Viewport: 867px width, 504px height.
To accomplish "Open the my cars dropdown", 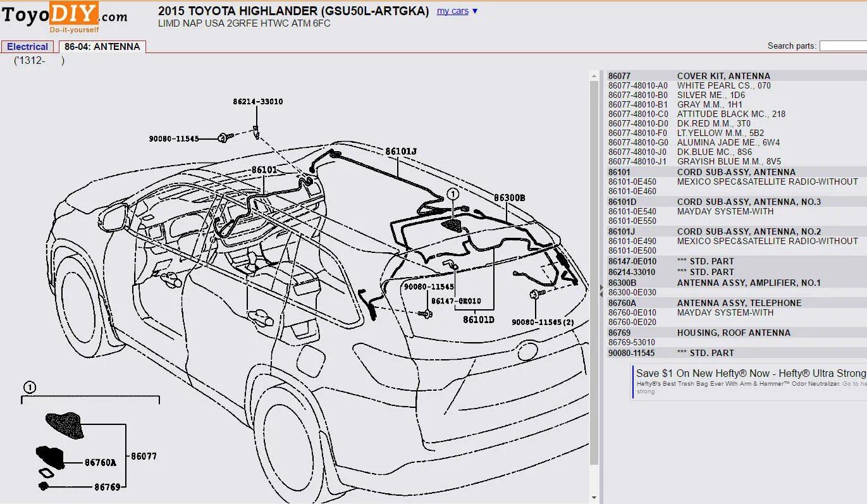I will (458, 11).
